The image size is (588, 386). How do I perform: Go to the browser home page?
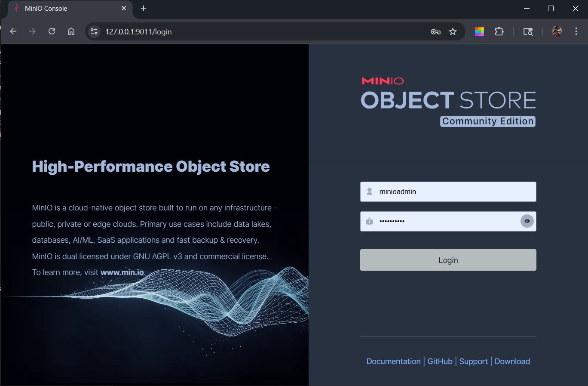[x=71, y=31]
